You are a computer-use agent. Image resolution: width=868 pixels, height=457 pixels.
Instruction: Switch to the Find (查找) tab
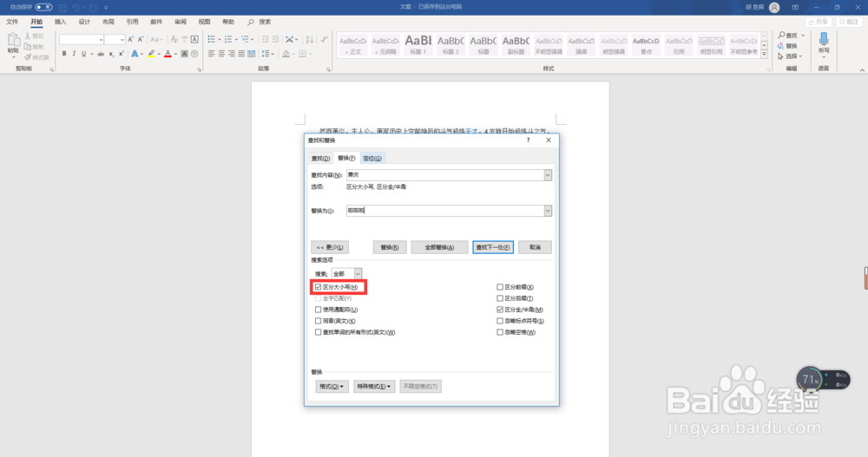320,158
